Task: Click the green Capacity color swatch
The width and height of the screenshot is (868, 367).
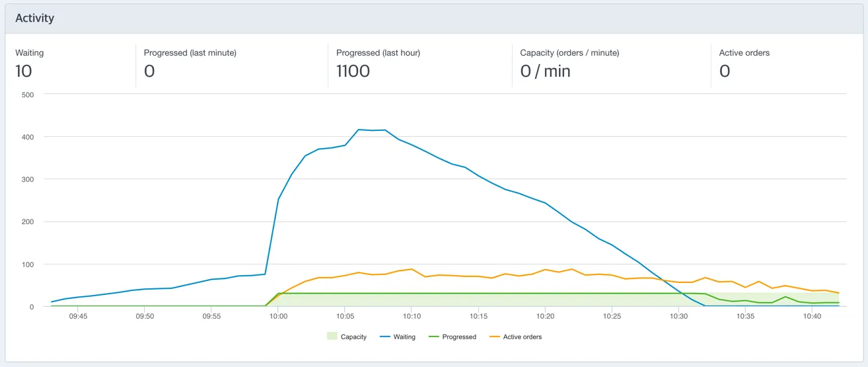Action: 332,337
